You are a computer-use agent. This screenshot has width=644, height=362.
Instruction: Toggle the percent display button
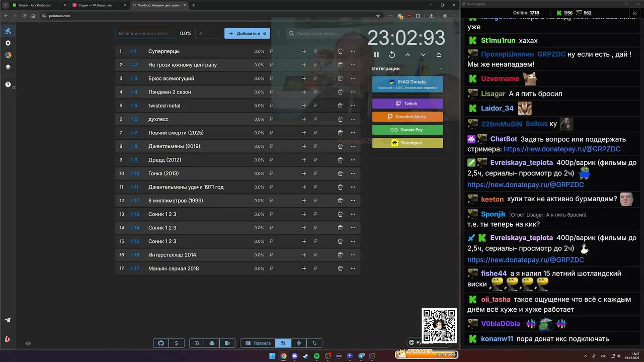point(283,343)
